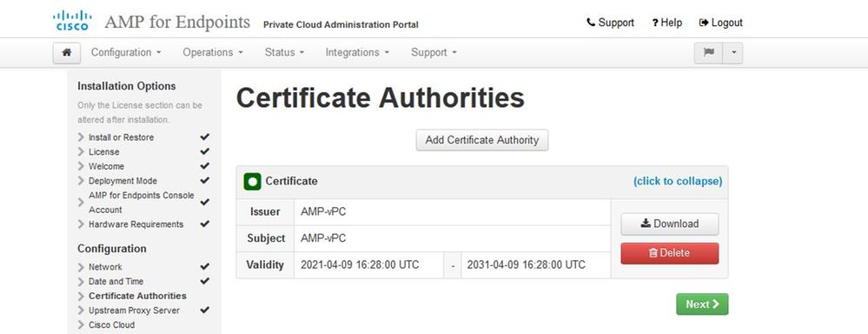The width and height of the screenshot is (868, 334).
Task: Log out using the Logout icon link
Action: 721,23
